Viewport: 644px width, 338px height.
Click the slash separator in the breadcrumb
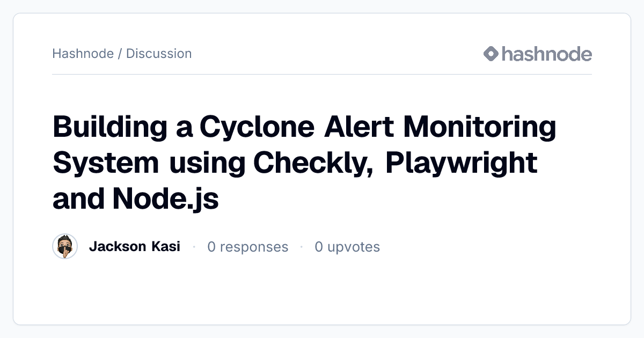(x=120, y=54)
